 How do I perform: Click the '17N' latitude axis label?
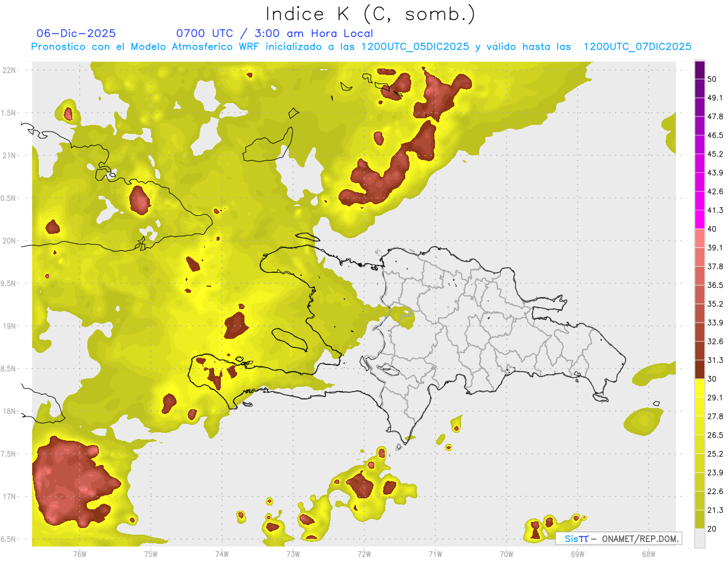[x=10, y=497]
